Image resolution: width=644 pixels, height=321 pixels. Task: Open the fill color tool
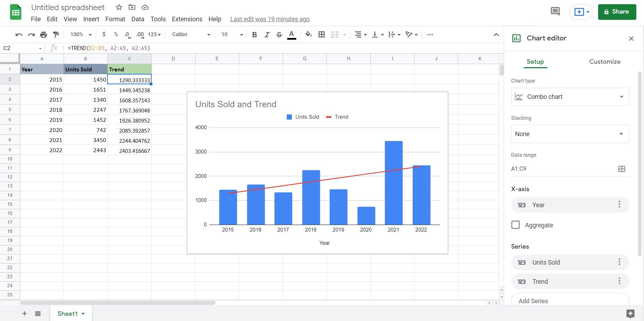pyautogui.click(x=308, y=34)
